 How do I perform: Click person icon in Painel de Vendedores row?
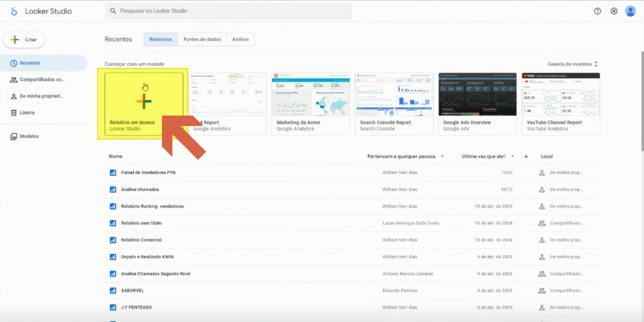(542, 173)
